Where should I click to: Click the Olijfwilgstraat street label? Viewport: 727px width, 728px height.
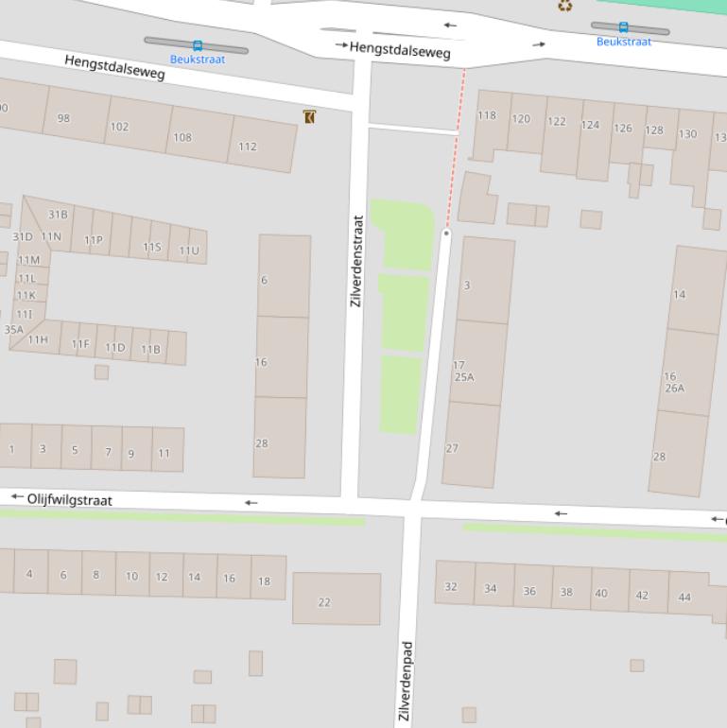pos(69,499)
